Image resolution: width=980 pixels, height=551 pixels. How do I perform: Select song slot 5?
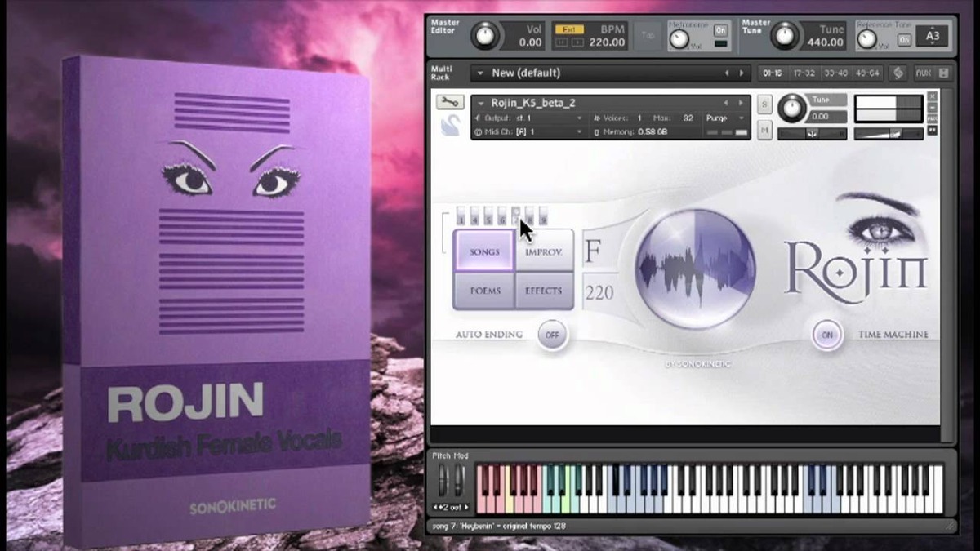pyautogui.click(x=488, y=217)
